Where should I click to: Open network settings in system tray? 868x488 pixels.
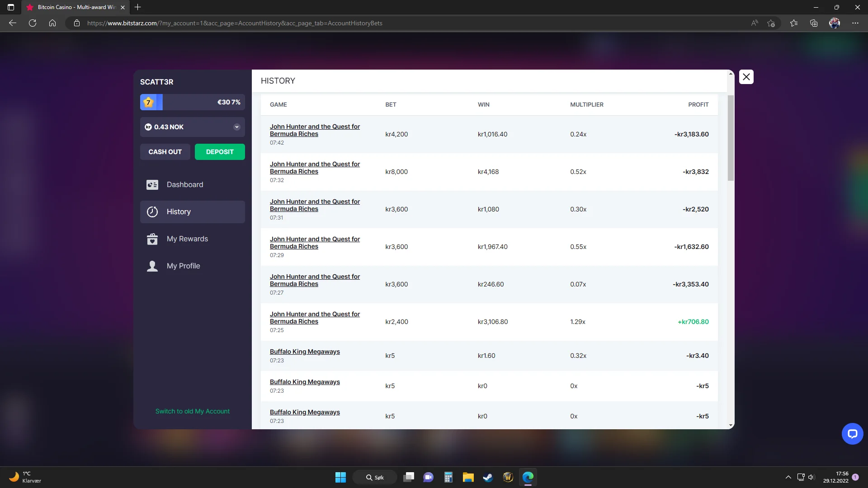coord(801,477)
